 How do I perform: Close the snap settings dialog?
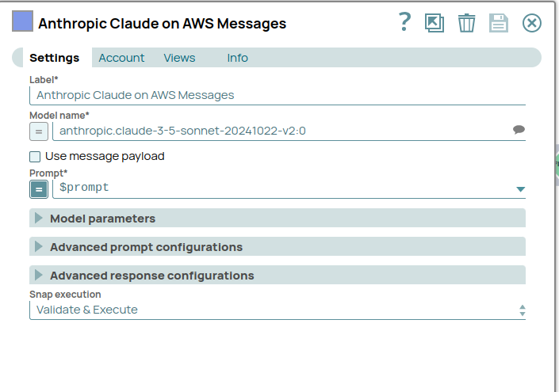pyautogui.click(x=531, y=23)
